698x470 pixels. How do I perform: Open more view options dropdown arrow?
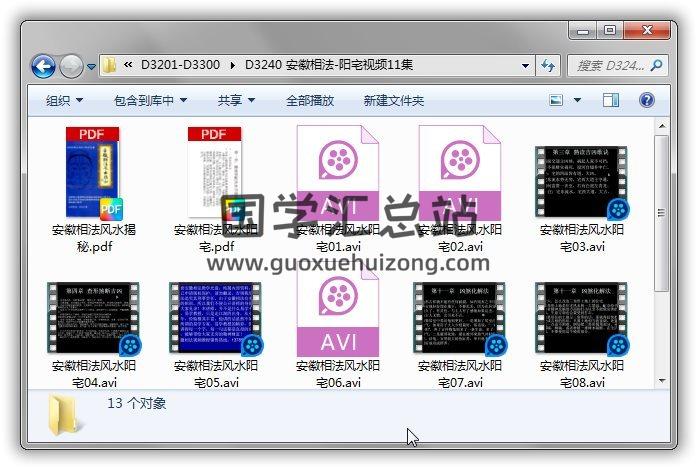click(x=577, y=100)
